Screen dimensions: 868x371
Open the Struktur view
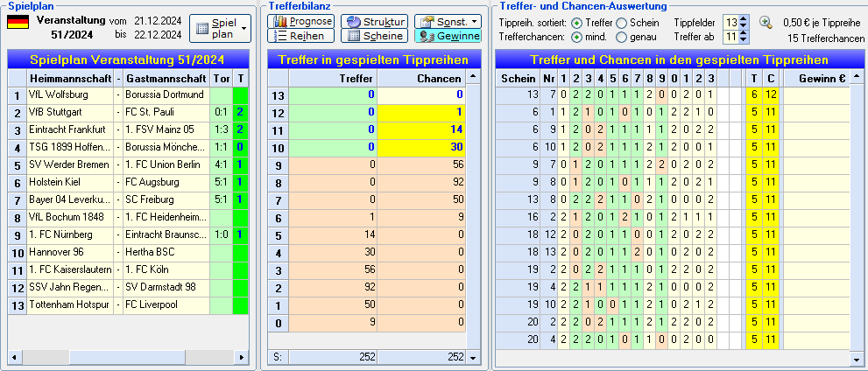[374, 22]
